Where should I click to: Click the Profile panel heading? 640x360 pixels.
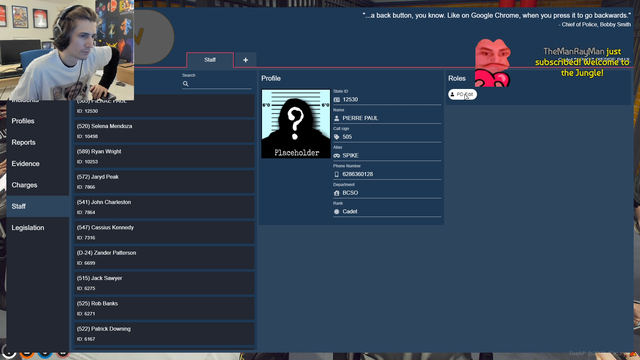pyautogui.click(x=271, y=78)
